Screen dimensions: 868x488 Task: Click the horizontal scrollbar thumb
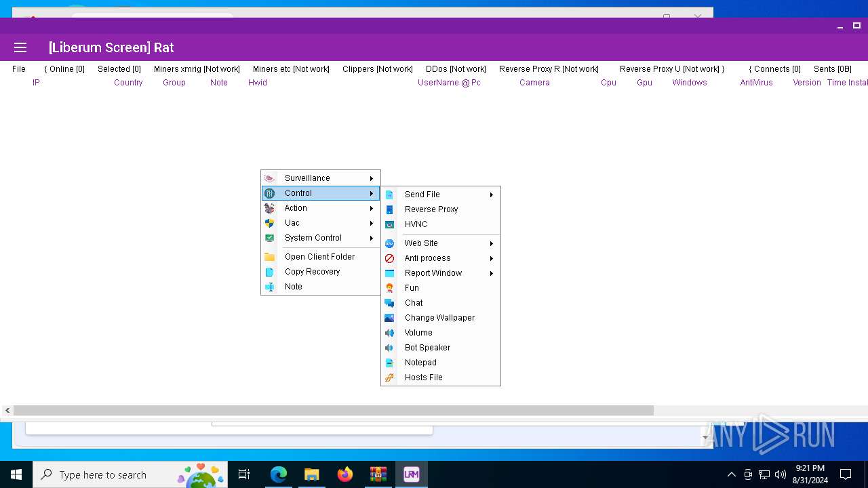pyautogui.click(x=333, y=410)
